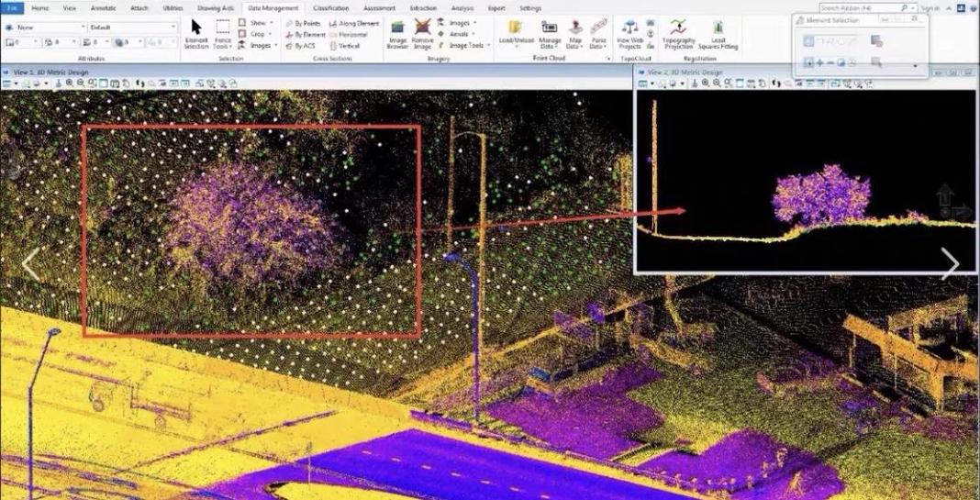Go to next slide with right arrow
Image resolution: width=980 pixels, height=500 pixels.
950,264
